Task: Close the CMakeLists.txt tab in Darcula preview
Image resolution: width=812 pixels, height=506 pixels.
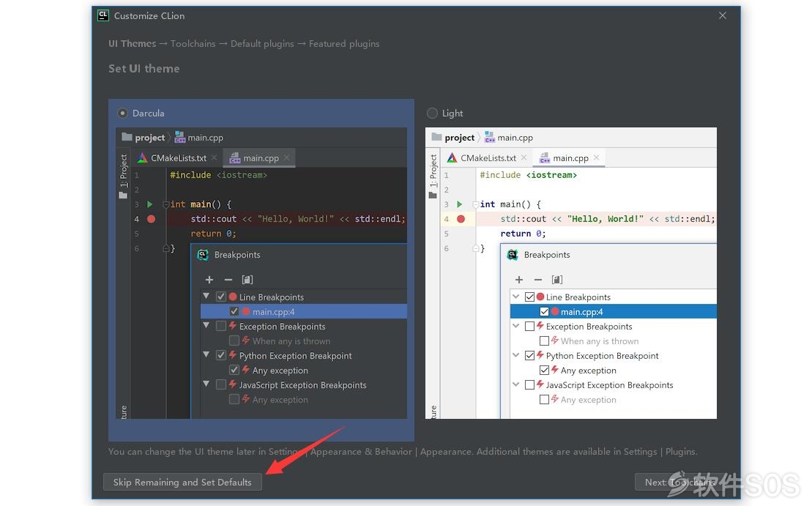Action: [x=214, y=157]
